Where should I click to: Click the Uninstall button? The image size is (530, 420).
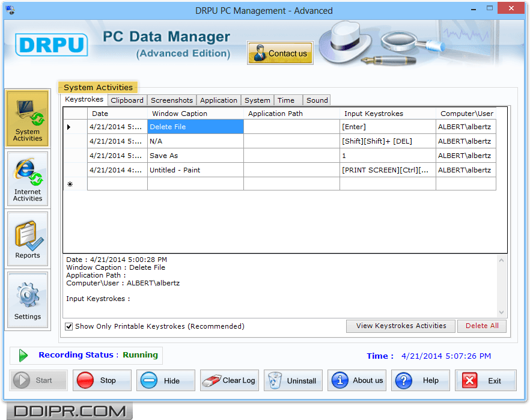pyautogui.click(x=293, y=380)
